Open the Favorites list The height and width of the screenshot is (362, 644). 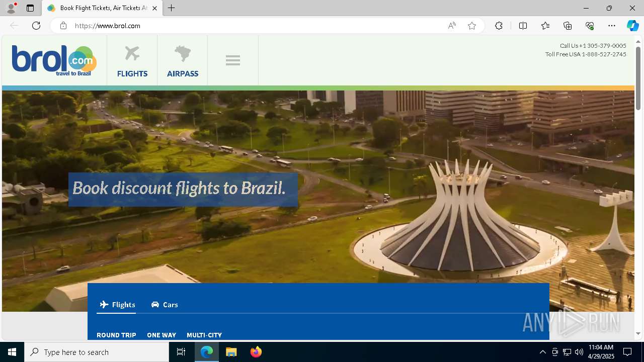pos(545,26)
